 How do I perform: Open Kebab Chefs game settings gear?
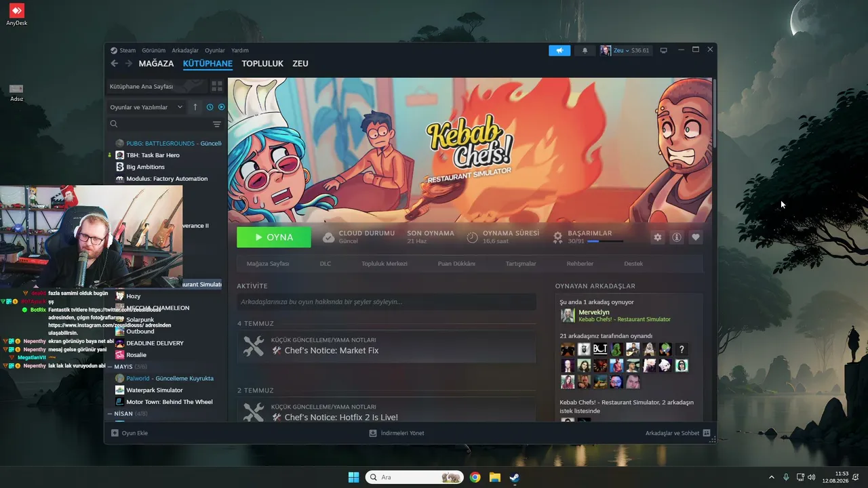click(x=657, y=237)
